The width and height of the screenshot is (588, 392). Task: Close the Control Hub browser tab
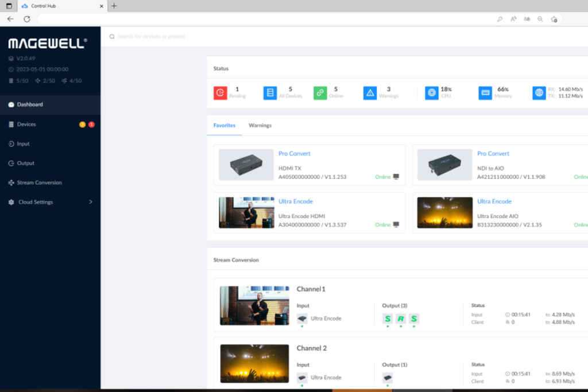101,6
